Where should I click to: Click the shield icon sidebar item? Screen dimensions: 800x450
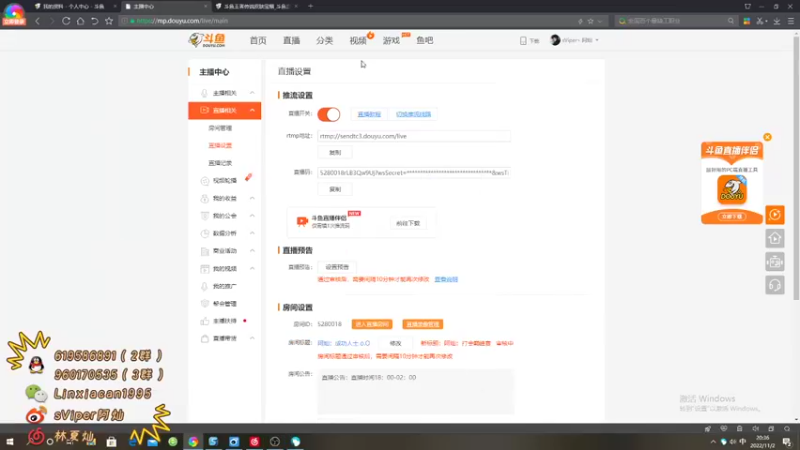(x=205, y=304)
